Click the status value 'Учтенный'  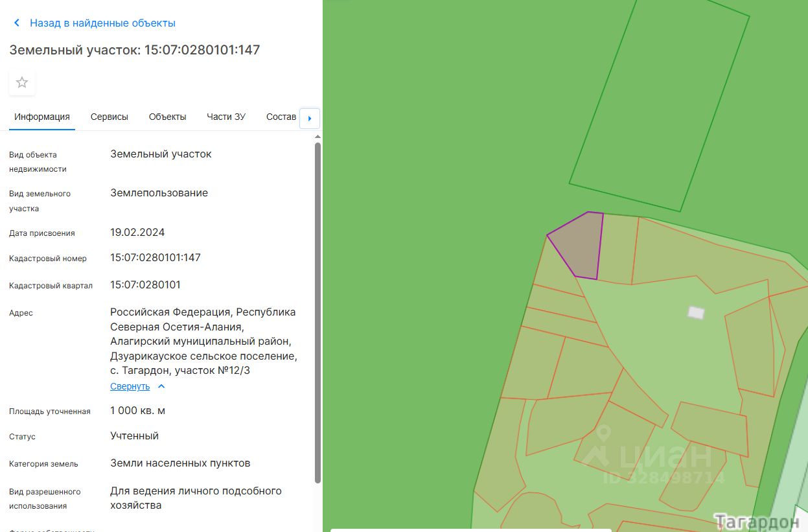click(135, 436)
